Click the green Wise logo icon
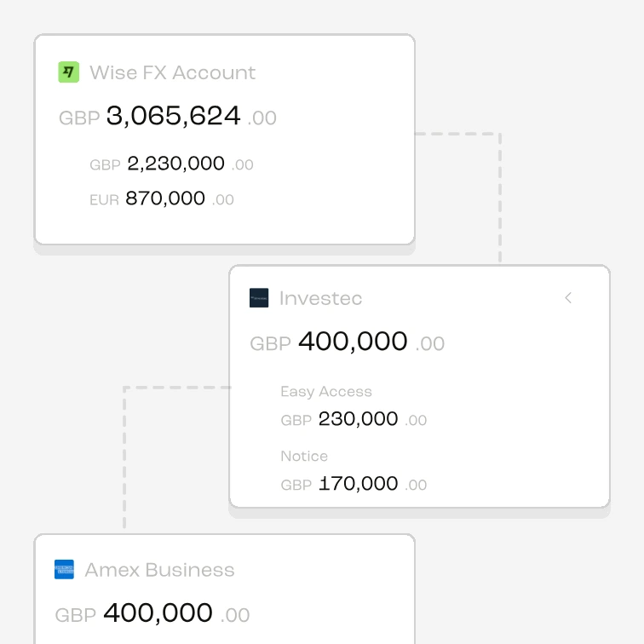Viewport: 644px width, 644px height. (x=69, y=72)
